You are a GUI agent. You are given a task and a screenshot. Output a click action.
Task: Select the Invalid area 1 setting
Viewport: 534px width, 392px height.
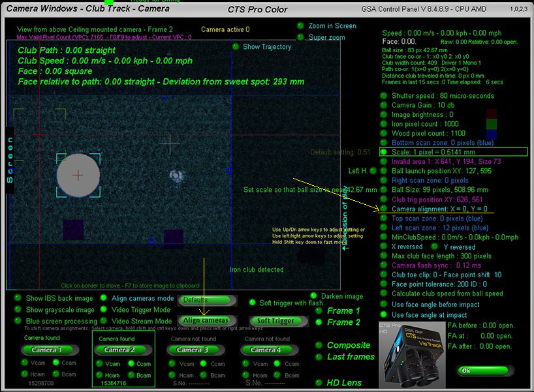pyautogui.click(x=383, y=162)
